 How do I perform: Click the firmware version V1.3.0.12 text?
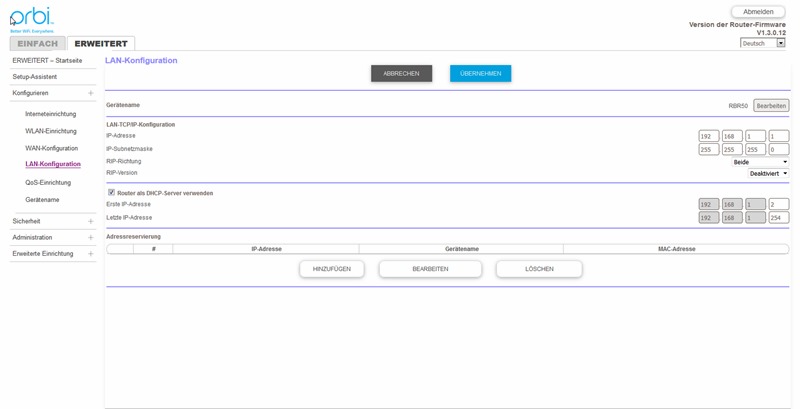[771, 32]
